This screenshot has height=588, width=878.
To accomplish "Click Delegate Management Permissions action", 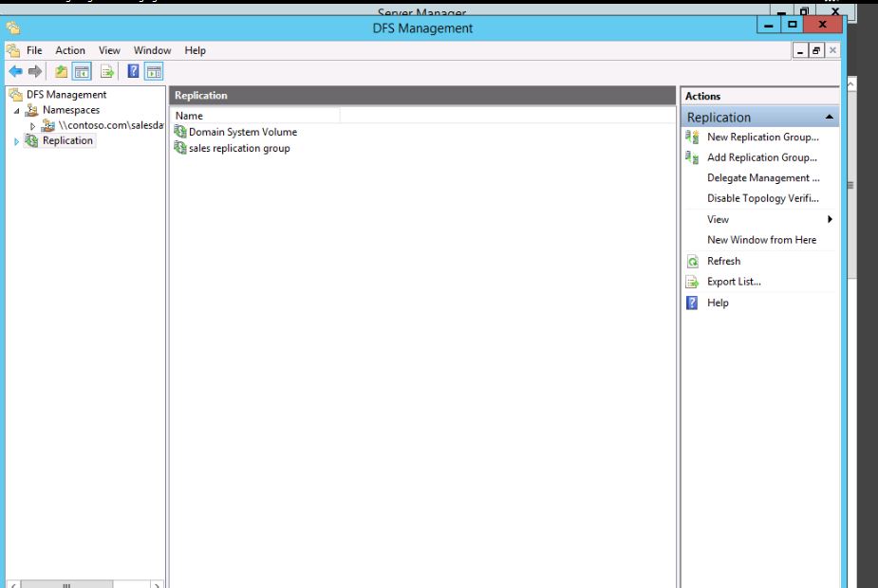I will point(762,177).
